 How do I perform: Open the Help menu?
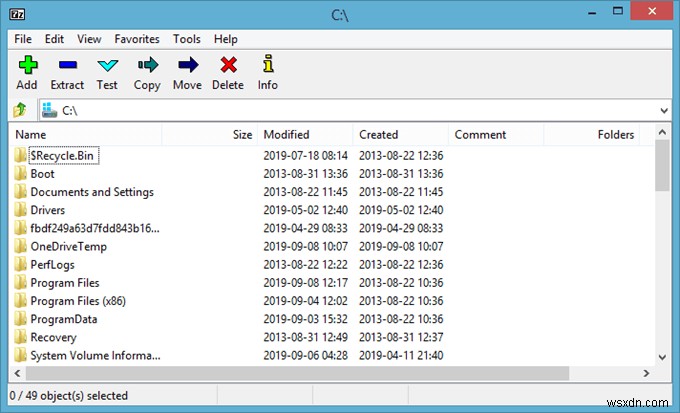coord(226,39)
